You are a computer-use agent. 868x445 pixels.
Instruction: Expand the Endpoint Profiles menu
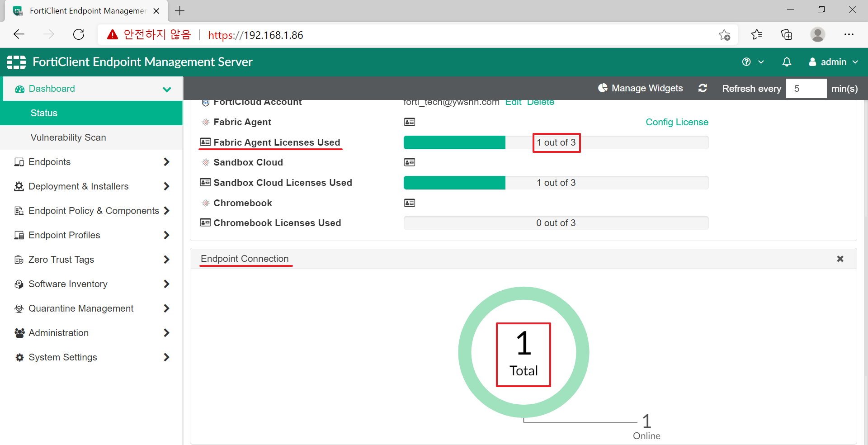click(91, 235)
